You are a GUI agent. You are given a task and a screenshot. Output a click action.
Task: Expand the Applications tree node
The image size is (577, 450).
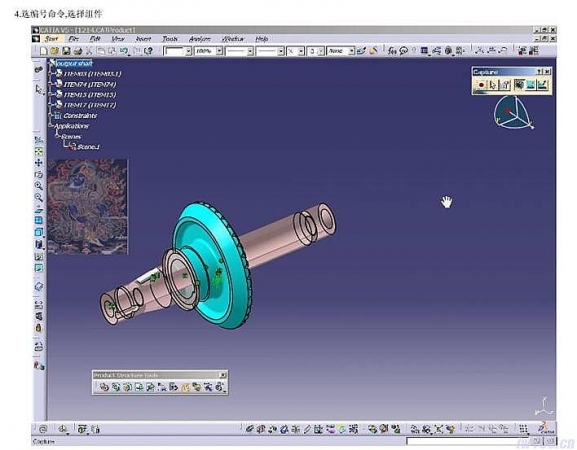pos(51,126)
